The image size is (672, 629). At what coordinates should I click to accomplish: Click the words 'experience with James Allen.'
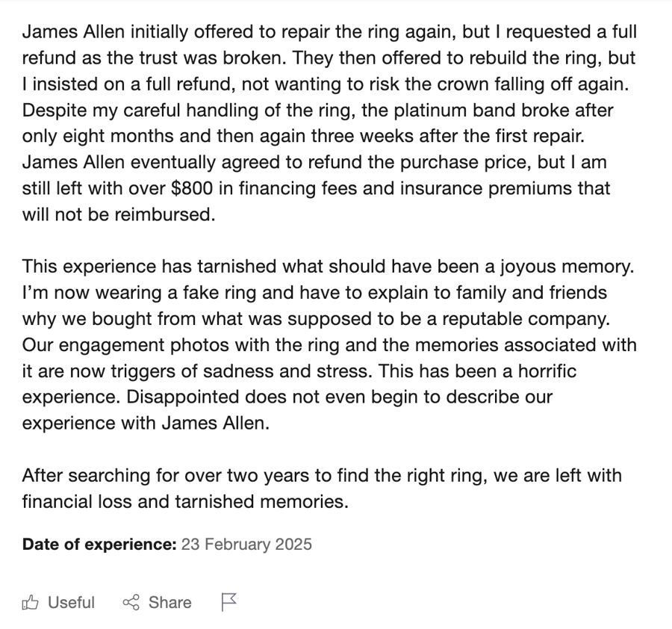146,423
